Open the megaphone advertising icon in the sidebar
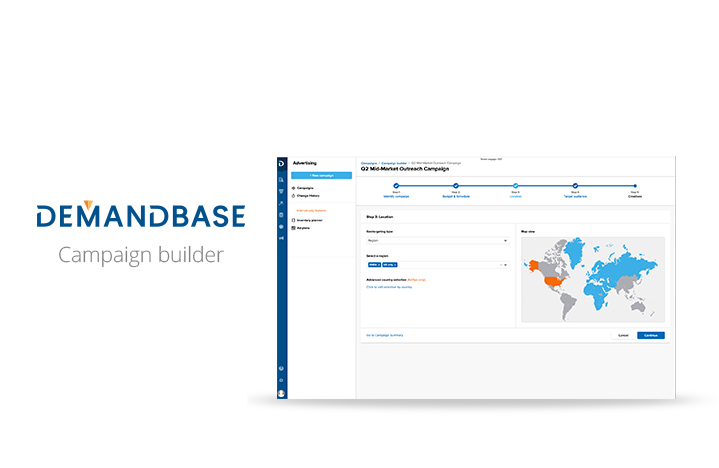Viewport: 719px width, 468px height. [x=281, y=238]
